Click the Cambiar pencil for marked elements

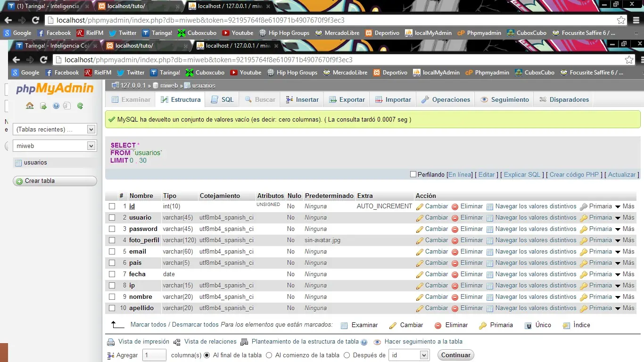pos(393,325)
